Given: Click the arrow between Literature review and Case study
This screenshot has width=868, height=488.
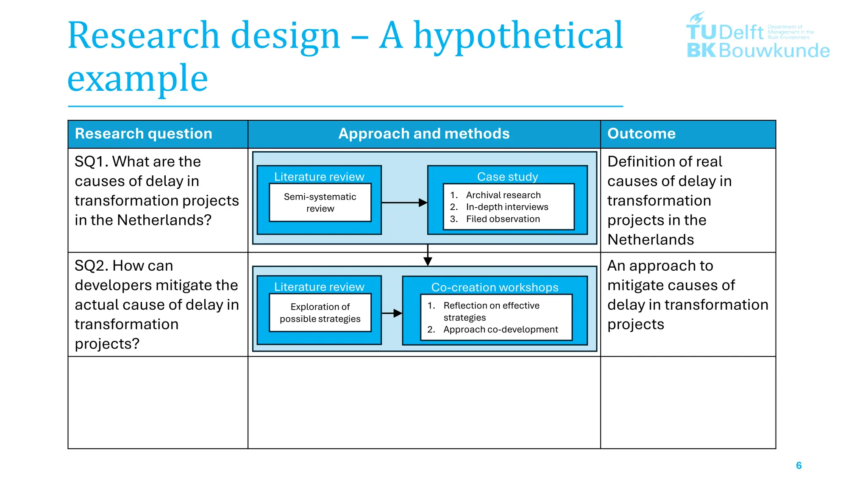Looking at the screenshot, I should tap(404, 202).
